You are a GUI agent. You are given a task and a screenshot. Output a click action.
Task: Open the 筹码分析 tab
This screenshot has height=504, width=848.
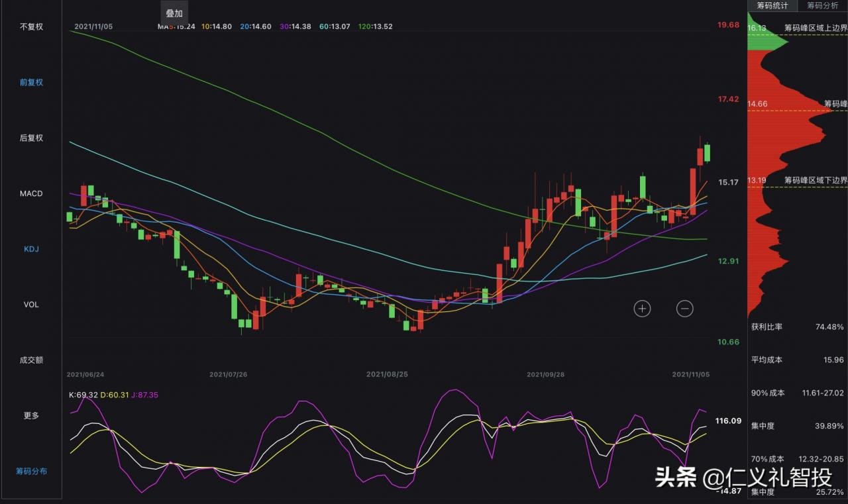(x=822, y=5)
